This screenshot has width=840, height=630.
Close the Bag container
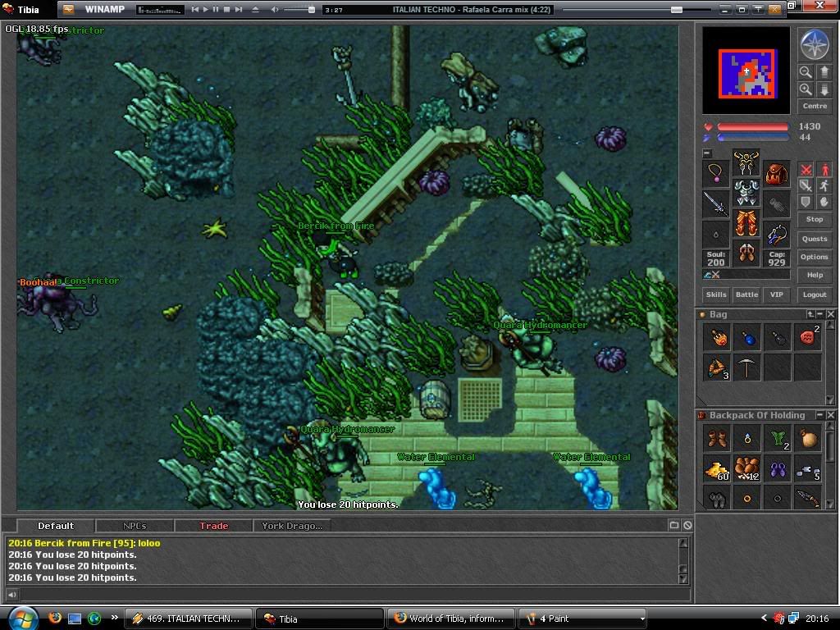pos(830,314)
